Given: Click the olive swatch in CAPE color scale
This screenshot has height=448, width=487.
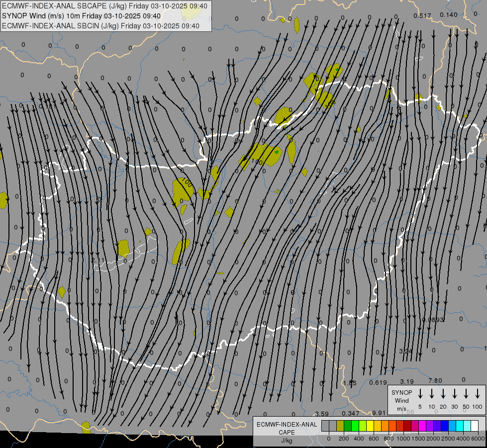Looking at the screenshot, I should pyautogui.click(x=340, y=426).
